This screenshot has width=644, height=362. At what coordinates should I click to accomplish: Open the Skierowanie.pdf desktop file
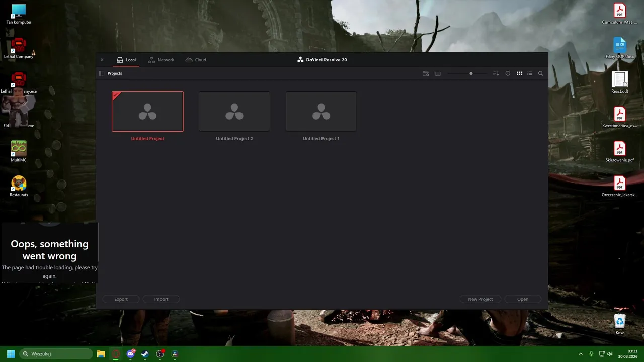click(x=619, y=152)
